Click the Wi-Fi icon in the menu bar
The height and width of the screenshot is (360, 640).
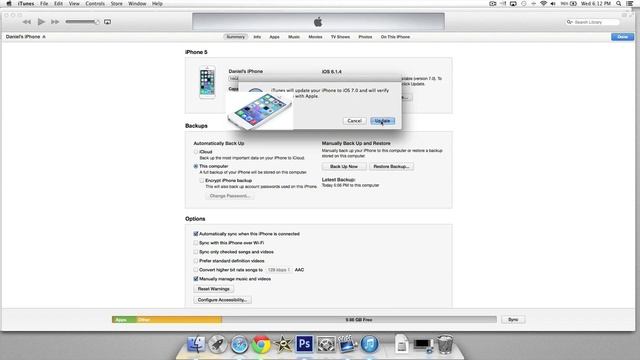543,4
